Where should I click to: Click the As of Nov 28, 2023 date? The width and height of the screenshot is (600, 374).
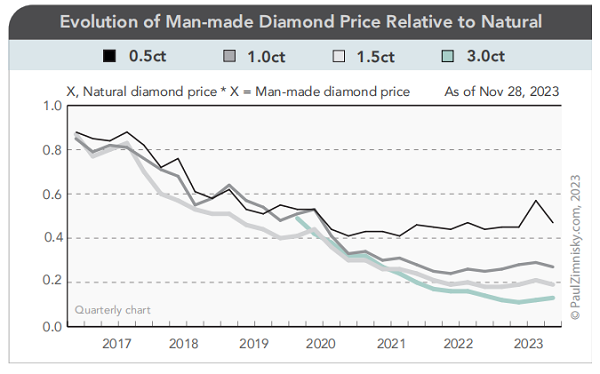coord(502,91)
